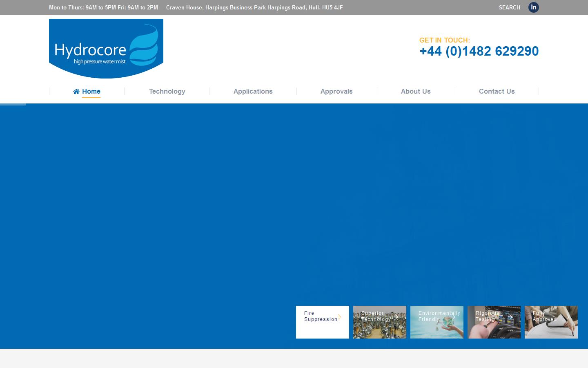Click the Fully Approved image thumbnail
Image resolution: width=588 pixels, height=368 pixels.
click(551, 322)
